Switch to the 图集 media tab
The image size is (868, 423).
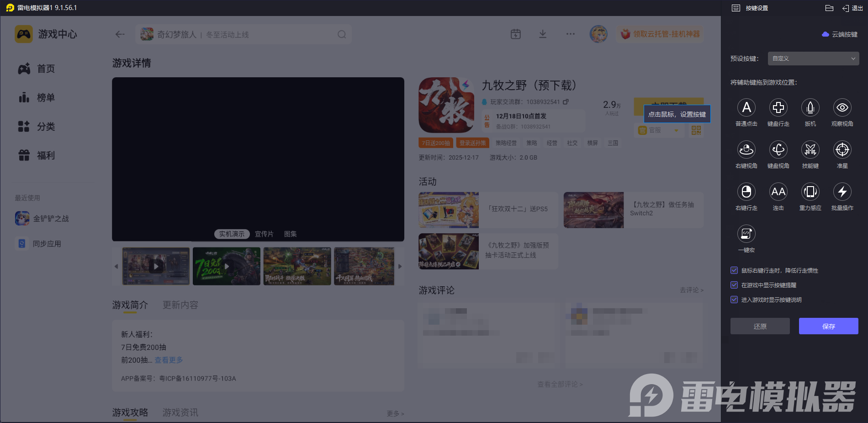pyautogui.click(x=291, y=234)
